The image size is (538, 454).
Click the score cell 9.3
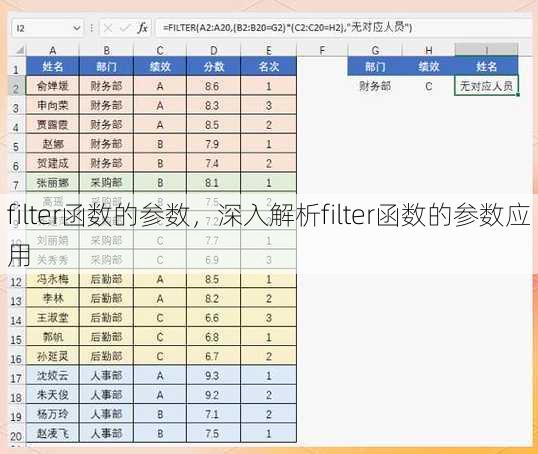(x=214, y=375)
